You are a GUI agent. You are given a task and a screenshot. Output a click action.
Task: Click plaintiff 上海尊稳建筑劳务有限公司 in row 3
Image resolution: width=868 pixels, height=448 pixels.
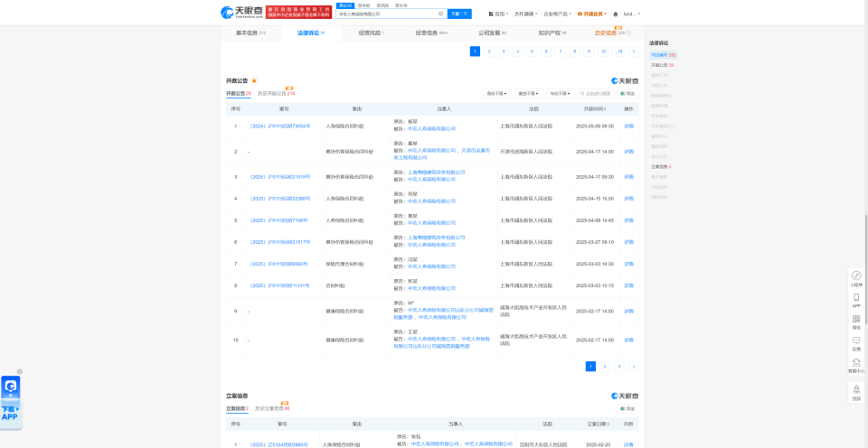[x=436, y=172]
